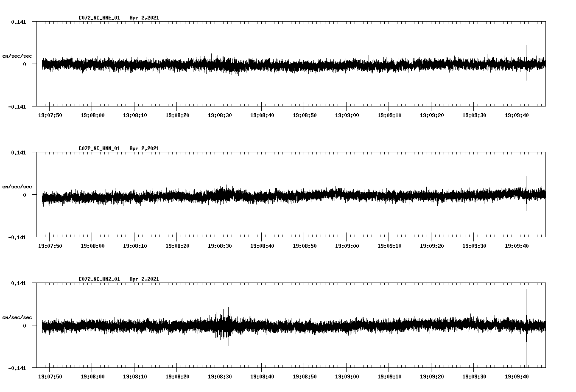Screen dimensions: 576x392
Task: Click the cm/sec/sec label on bottom plot
Action: coord(17,316)
